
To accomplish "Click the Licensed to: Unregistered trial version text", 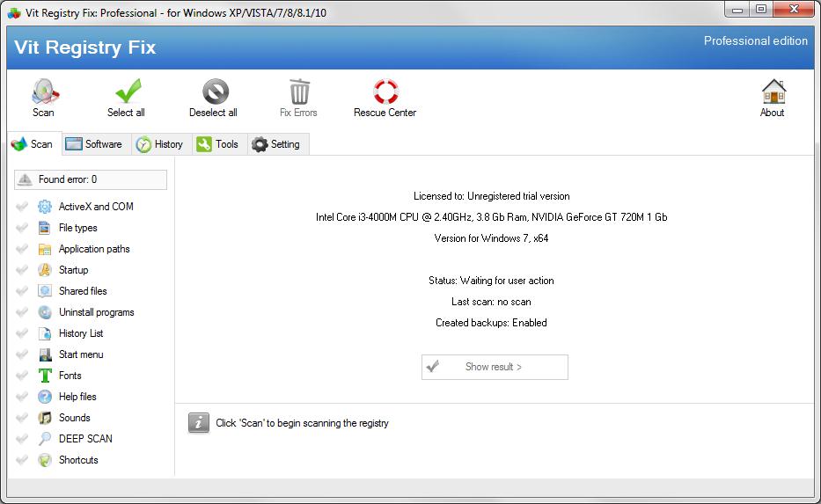I will pyautogui.click(x=492, y=196).
